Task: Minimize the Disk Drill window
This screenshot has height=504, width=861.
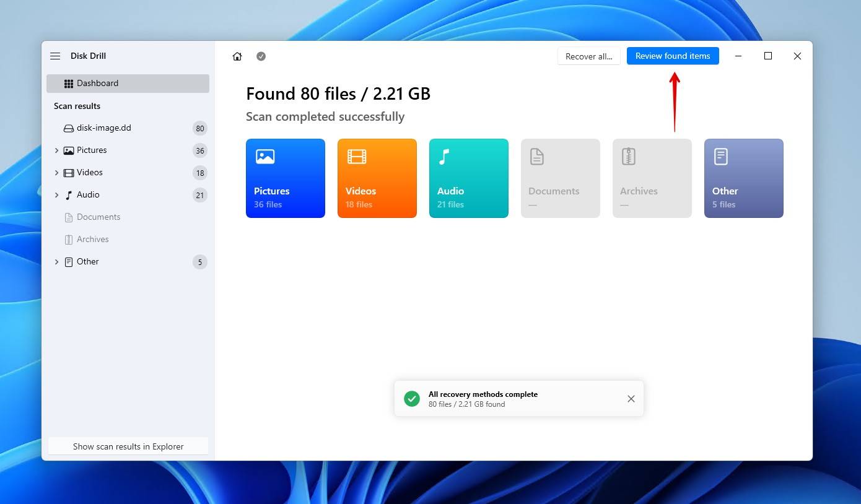Action: pos(738,56)
